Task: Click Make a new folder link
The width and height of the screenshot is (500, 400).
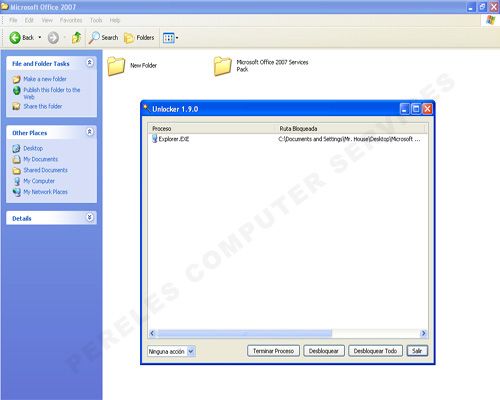Action: 45,79
